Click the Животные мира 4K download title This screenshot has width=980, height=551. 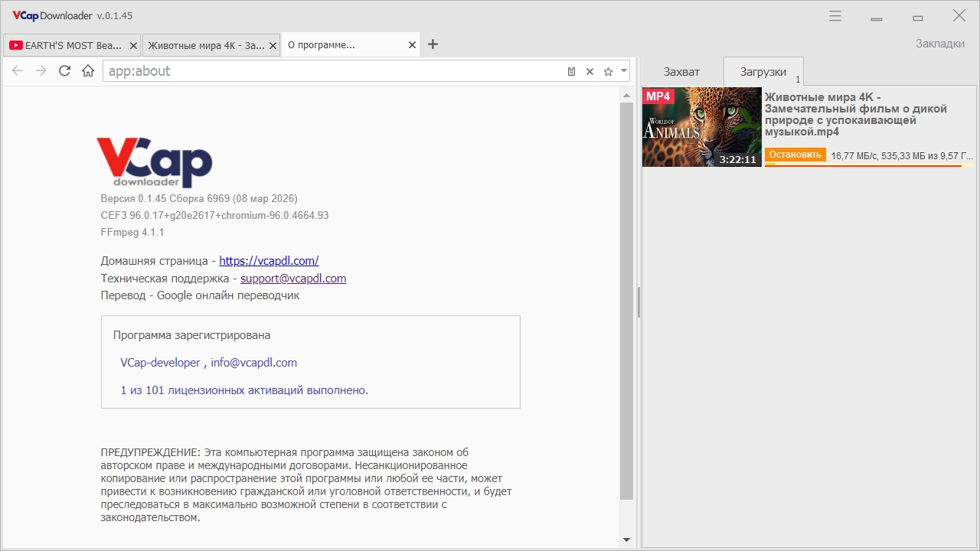(x=856, y=115)
